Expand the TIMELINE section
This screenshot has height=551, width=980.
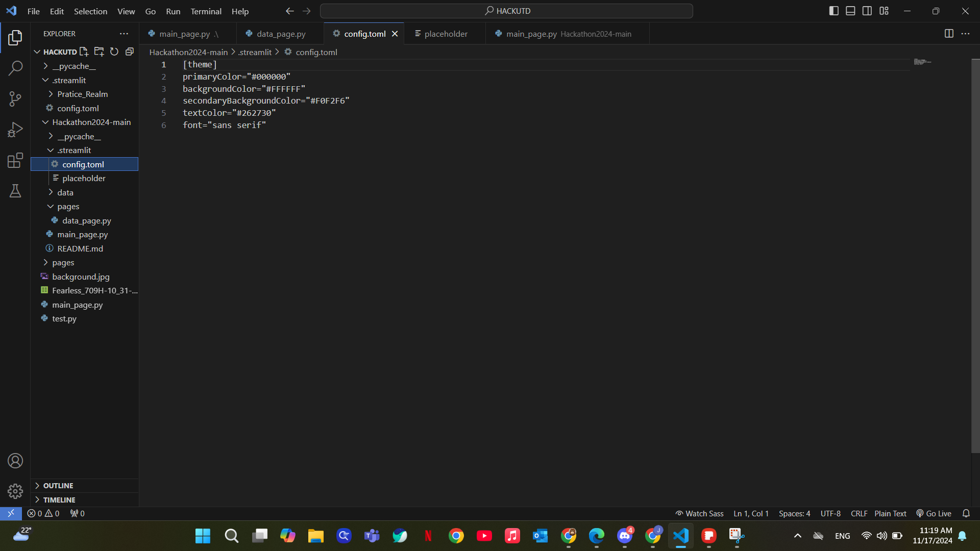coord(59,500)
